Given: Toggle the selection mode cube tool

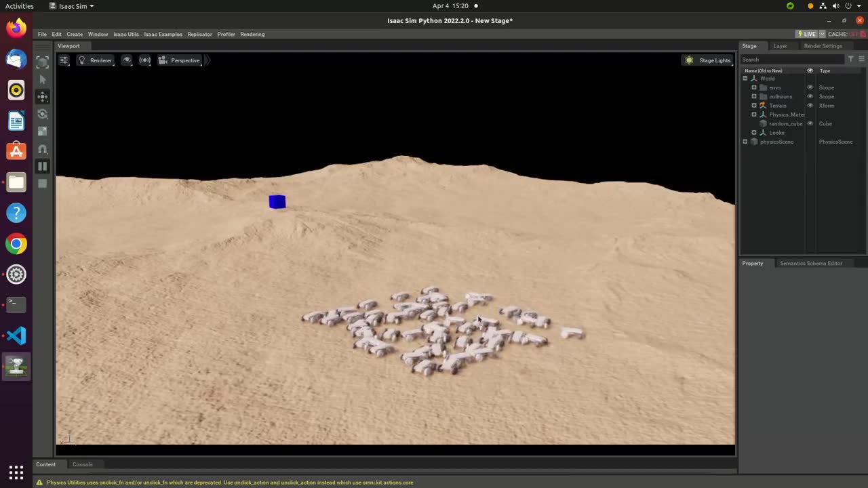Looking at the screenshot, I should point(43,62).
